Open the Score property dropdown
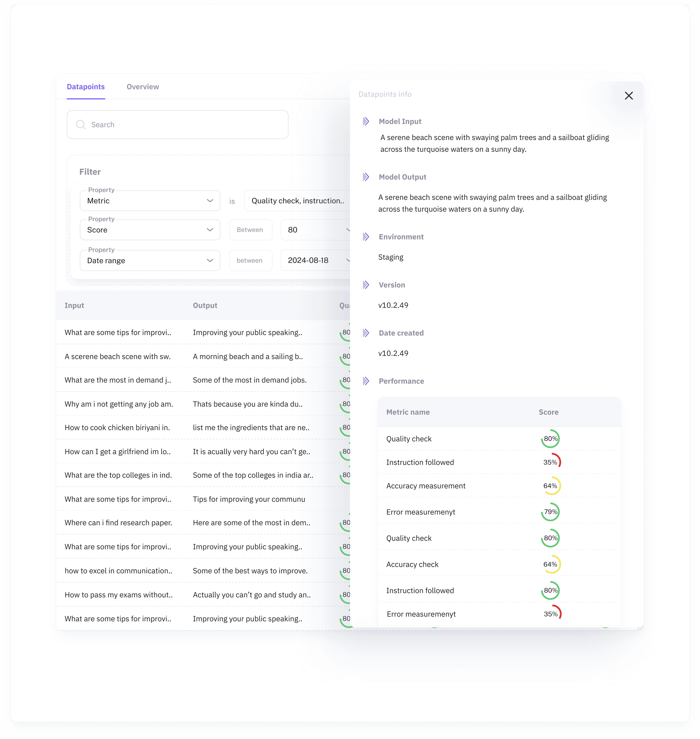The height and width of the screenshot is (739, 700). click(x=150, y=230)
